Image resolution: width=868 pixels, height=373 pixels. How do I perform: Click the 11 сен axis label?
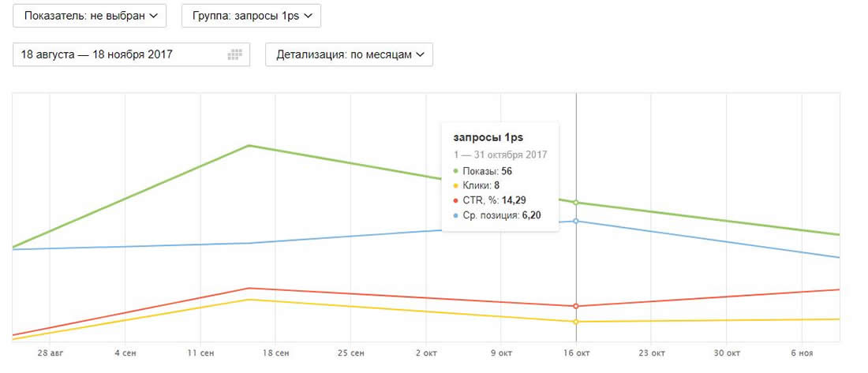pyautogui.click(x=200, y=352)
